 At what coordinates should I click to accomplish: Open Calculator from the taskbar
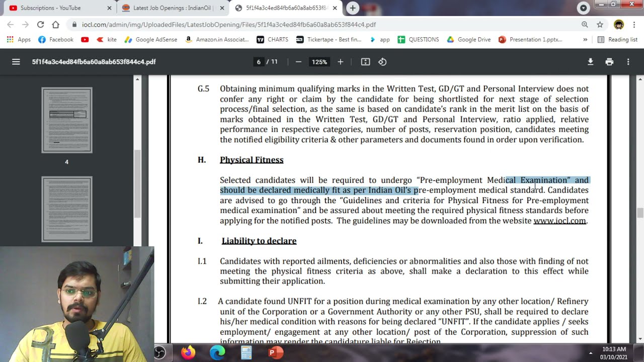247,352
